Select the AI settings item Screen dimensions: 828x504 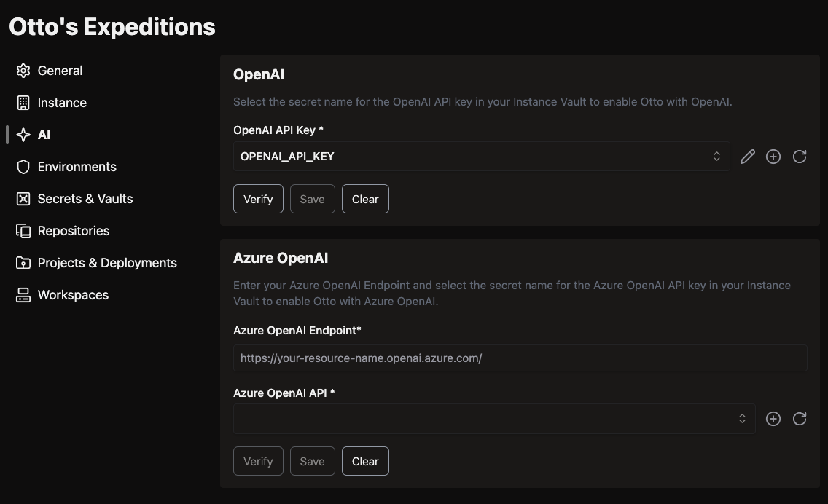coord(44,135)
